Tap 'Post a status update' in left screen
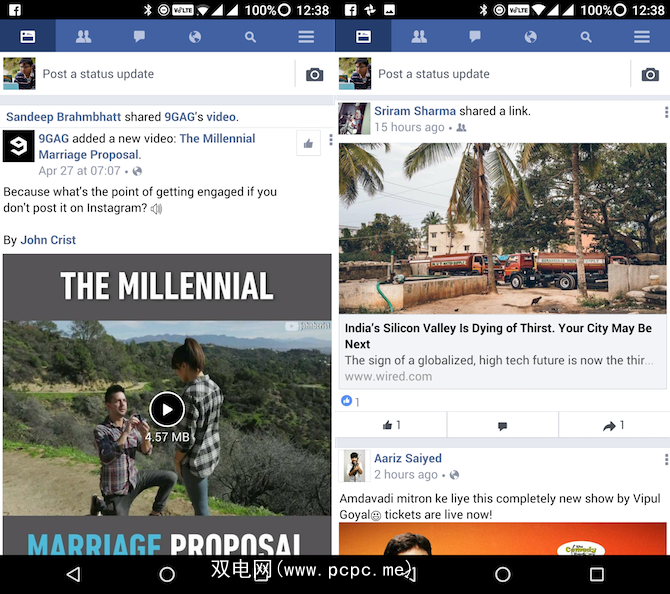 point(98,74)
